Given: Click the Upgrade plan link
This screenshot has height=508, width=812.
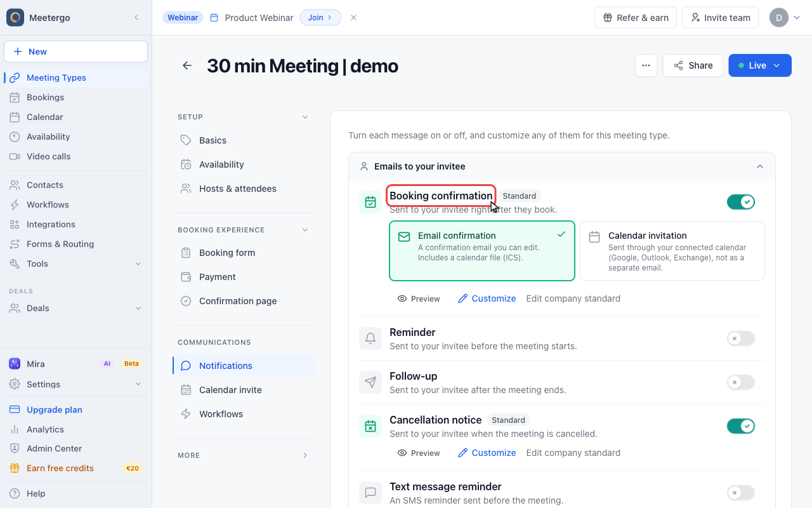Looking at the screenshot, I should (55, 410).
